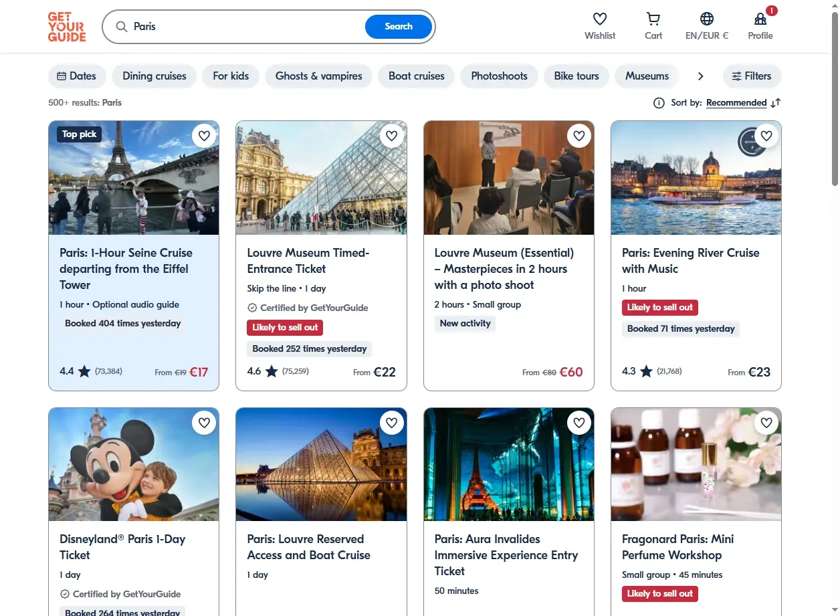Viewport: 840px width, 616px height.
Task: Click 'Certified by GetYourGuide' on Louvre ticket card
Action: (308, 308)
